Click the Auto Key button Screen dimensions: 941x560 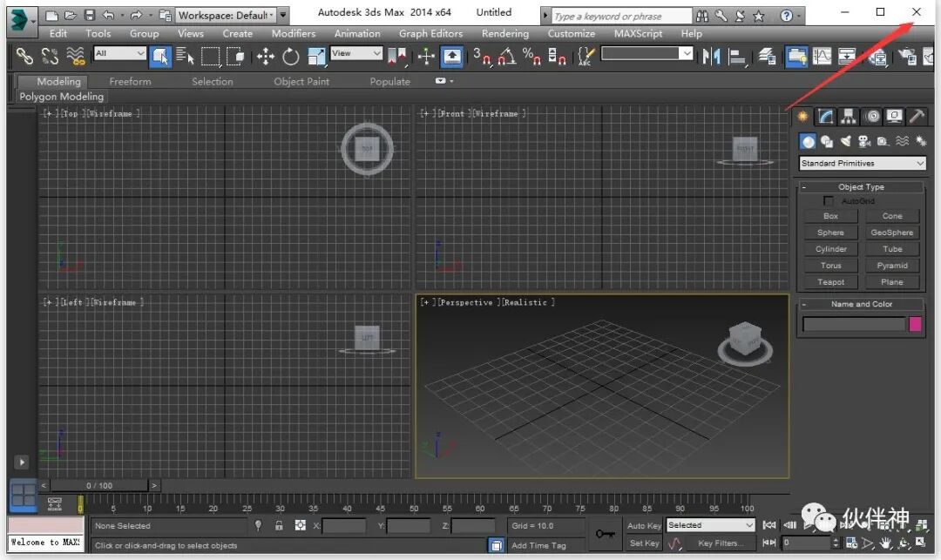[x=645, y=525]
